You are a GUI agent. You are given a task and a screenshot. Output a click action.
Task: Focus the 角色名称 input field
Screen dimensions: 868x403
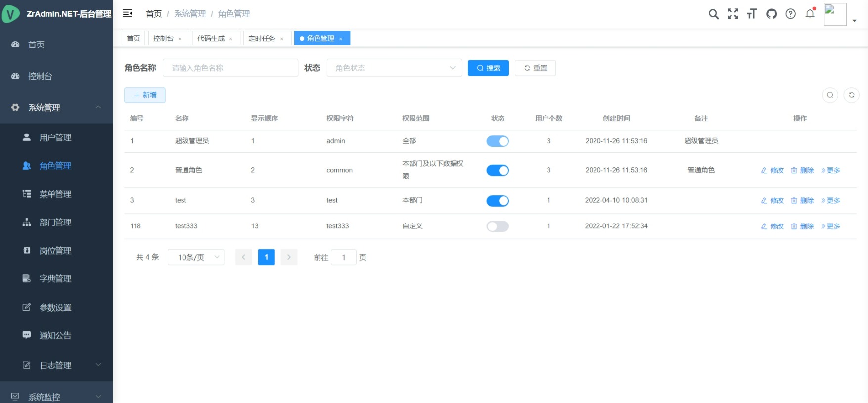coord(230,68)
